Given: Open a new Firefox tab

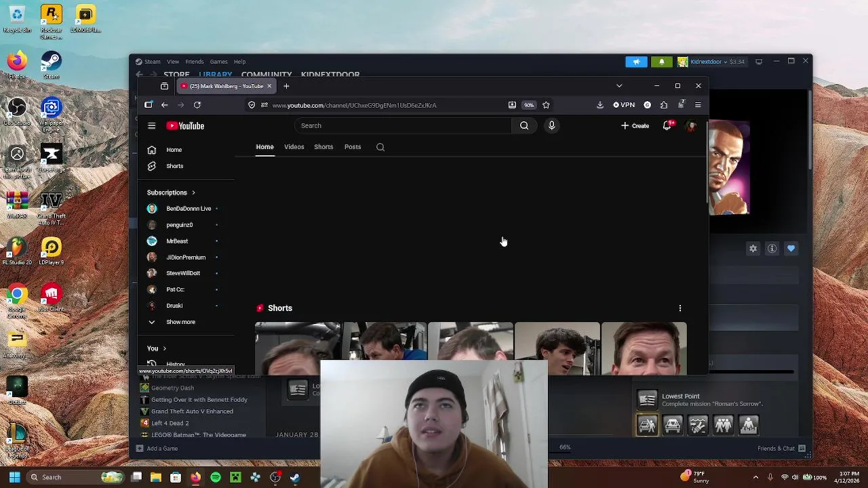Looking at the screenshot, I should point(286,86).
